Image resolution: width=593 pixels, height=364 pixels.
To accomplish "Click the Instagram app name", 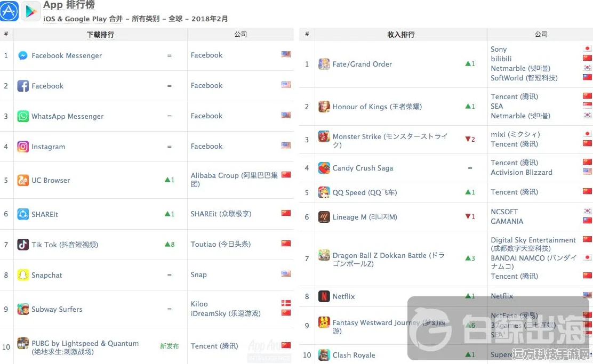I will pyautogui.click(x=48, y=147).
